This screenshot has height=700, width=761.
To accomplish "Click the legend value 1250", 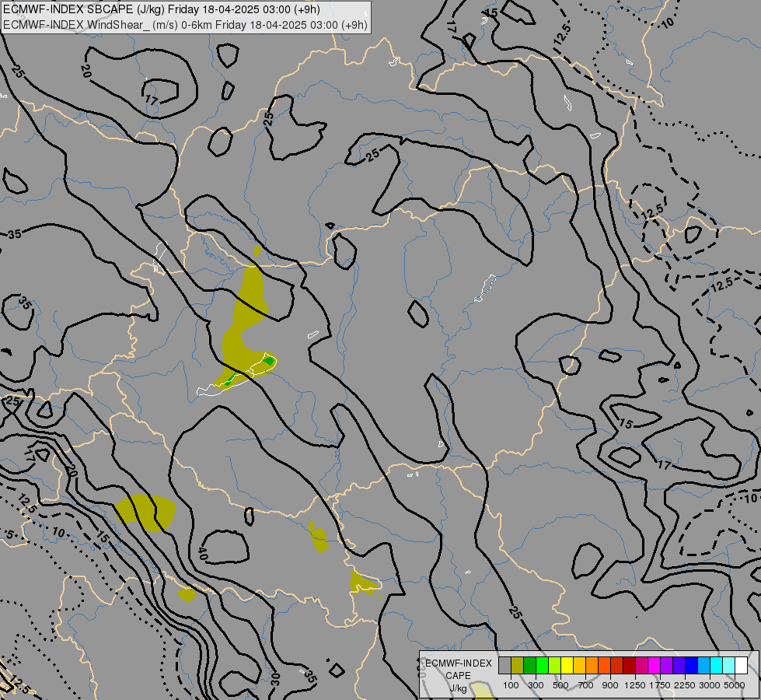I will click(x=635, y=685).
